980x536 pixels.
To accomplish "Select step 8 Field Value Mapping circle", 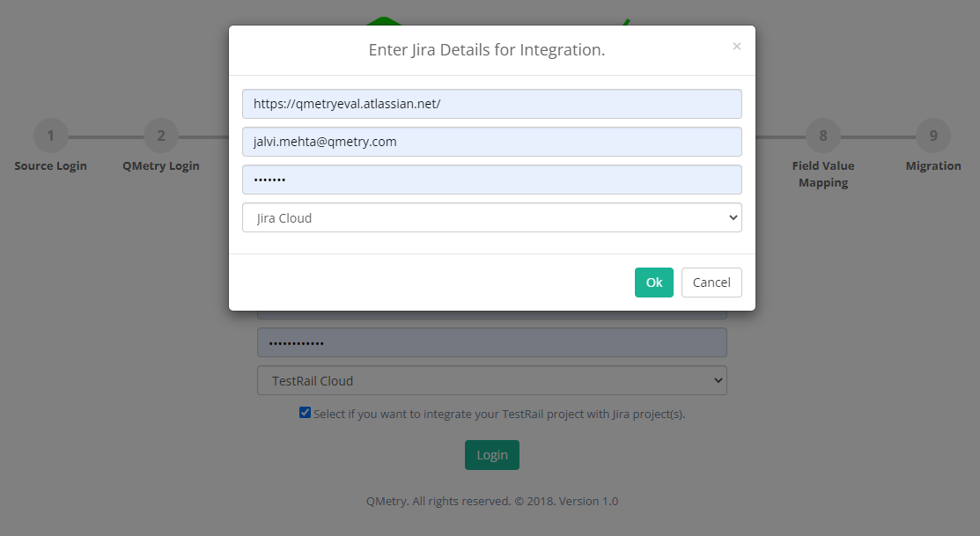I will click(823, 136).
